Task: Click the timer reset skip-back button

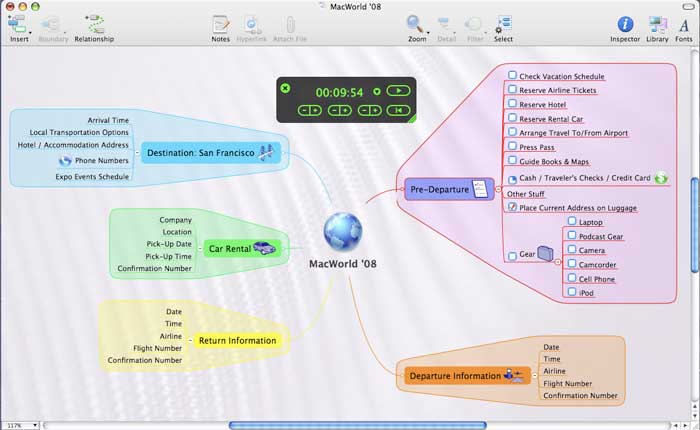Action: click(x=398, y=110)
